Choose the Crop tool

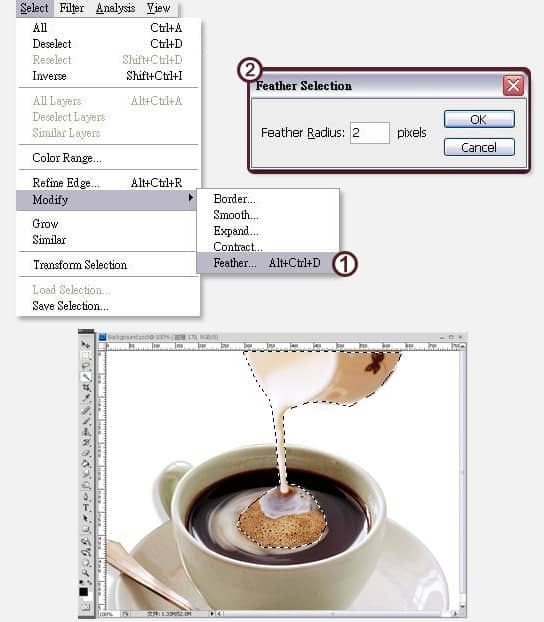coord(85,388)
